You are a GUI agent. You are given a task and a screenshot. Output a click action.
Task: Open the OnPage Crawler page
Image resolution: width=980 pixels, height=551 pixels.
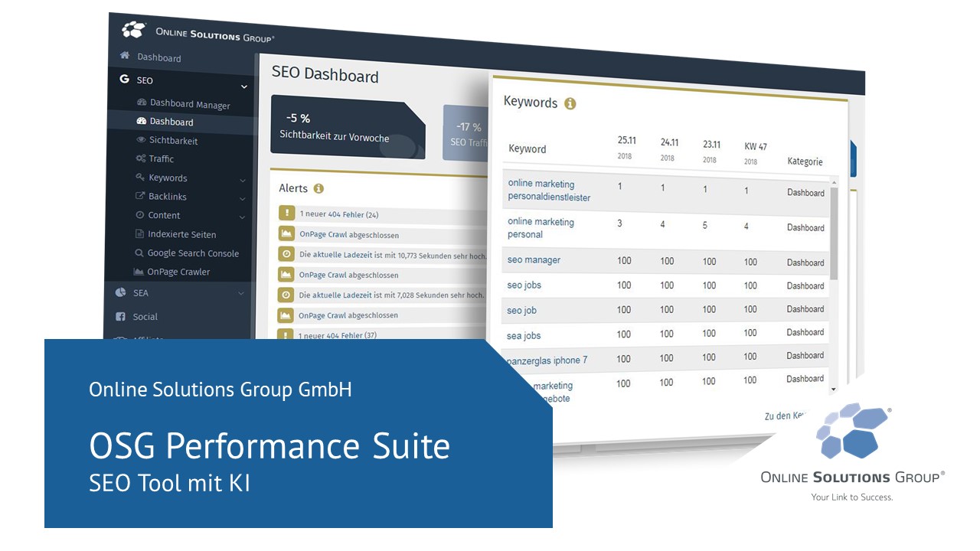point(178,272)
